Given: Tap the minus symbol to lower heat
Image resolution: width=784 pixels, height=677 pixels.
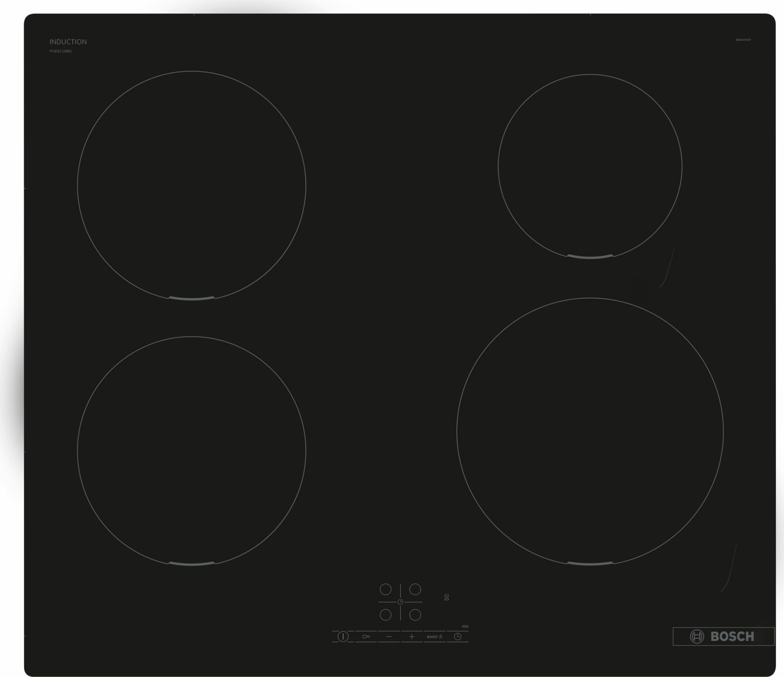Looking at the screenshot, I should tap(389, 637).
